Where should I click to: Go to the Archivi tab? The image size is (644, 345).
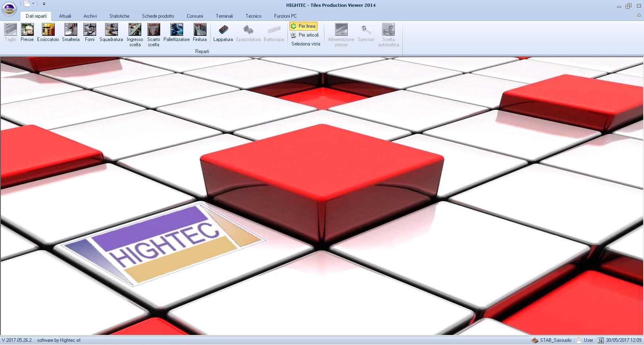(x=90, y=16)
